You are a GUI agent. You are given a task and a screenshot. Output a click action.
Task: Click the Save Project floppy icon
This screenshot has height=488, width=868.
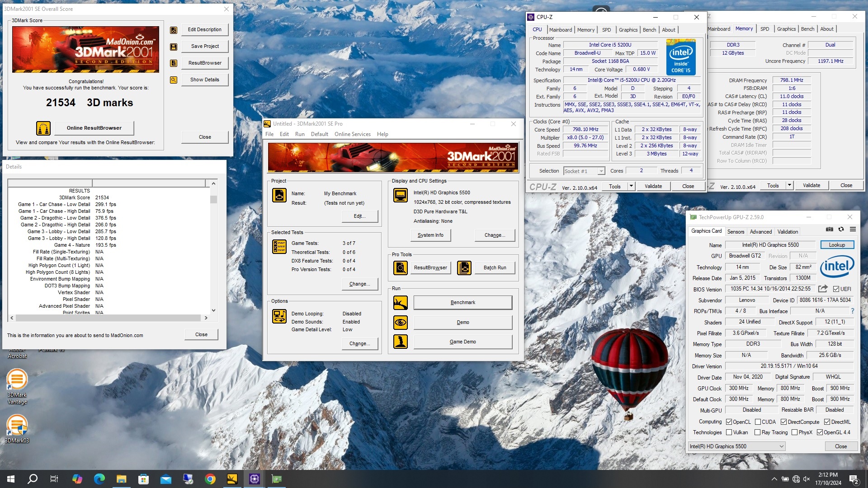173,47
